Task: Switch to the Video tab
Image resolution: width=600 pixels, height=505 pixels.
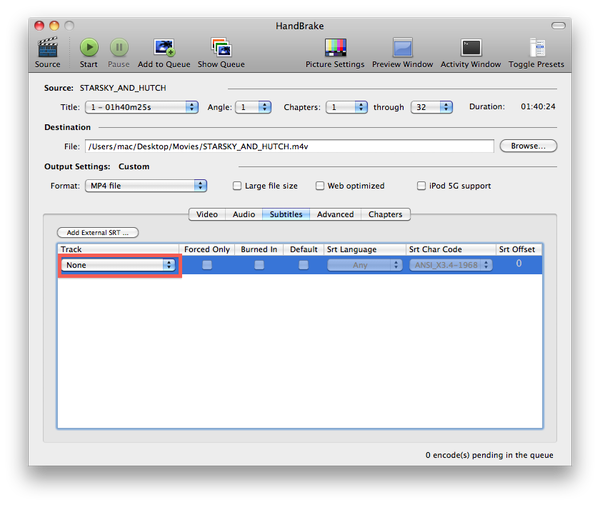Action: tap(207, 214)
